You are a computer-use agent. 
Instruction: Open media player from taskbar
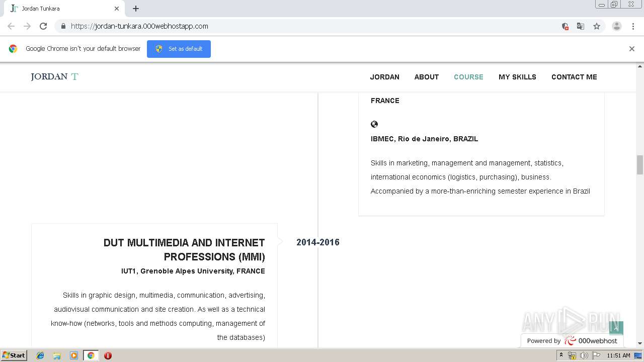pos(74,355)
